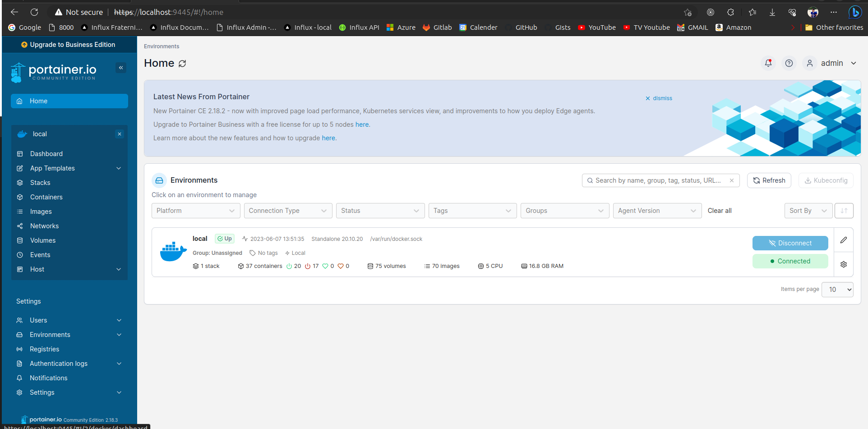Dismiss the Latest News banner
The height and width of the screenshot is (429, 868).
click(x=658, y=98)
